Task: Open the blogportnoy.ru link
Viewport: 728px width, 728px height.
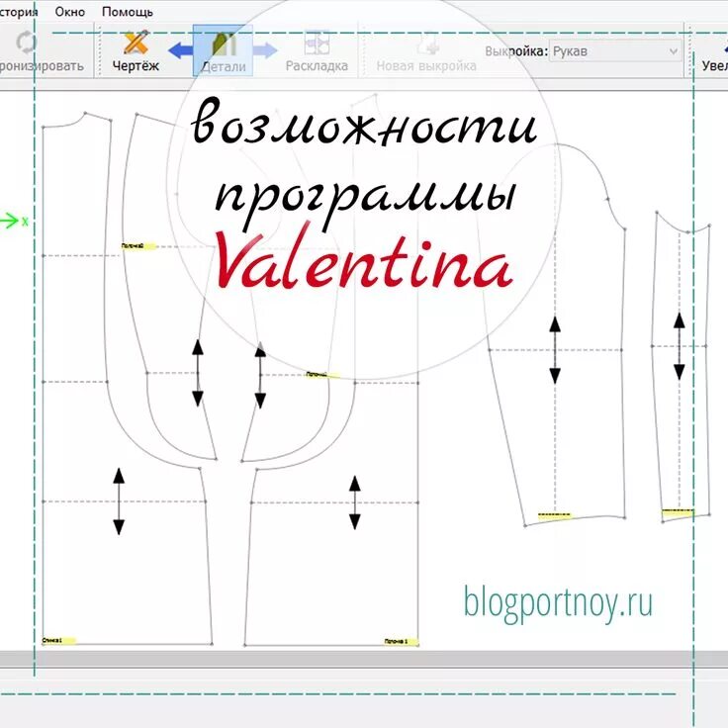Action: coord(558,602)
